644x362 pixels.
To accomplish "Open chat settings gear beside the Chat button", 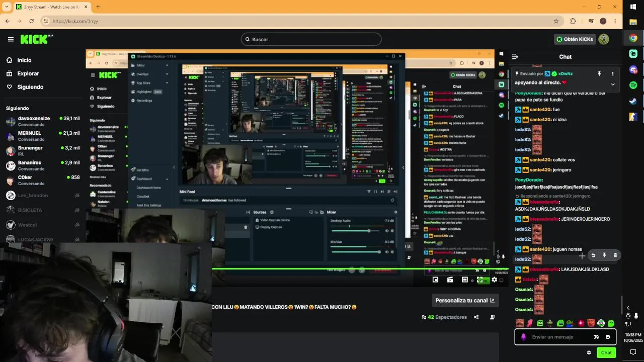I will [589, 352].
